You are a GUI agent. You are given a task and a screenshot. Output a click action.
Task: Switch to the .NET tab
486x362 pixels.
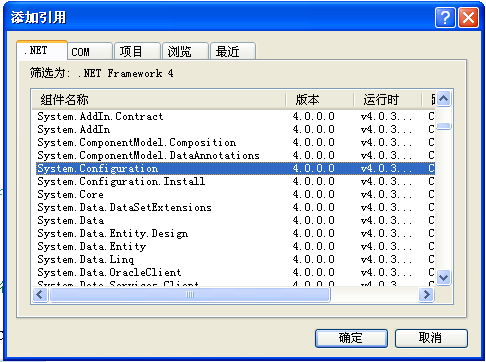(42, 51)
